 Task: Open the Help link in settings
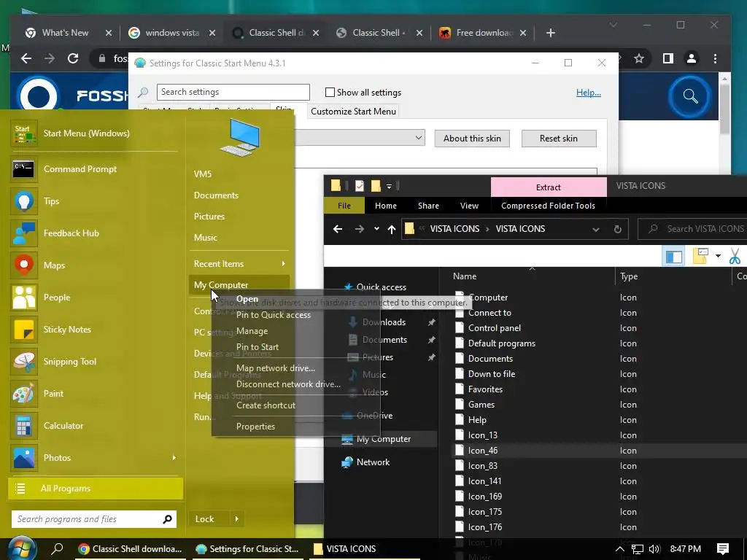(x=589, y=93)
